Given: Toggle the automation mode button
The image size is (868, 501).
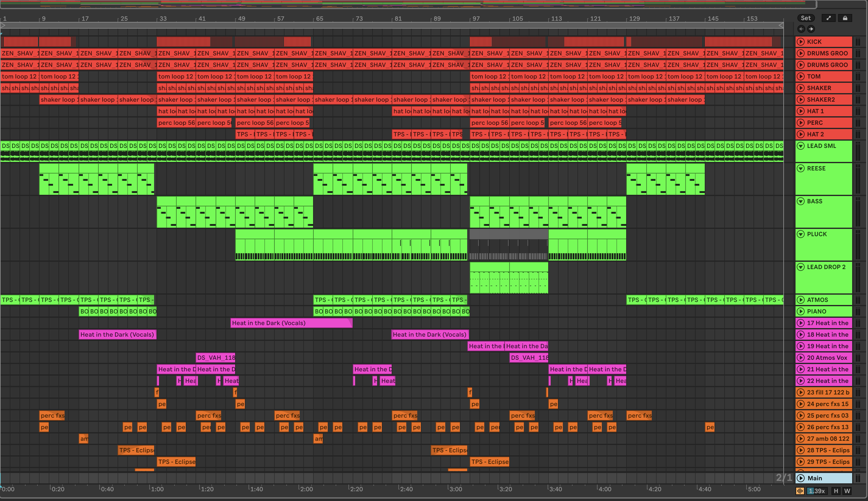Looking at the screenshot, I should pos(828,18).
